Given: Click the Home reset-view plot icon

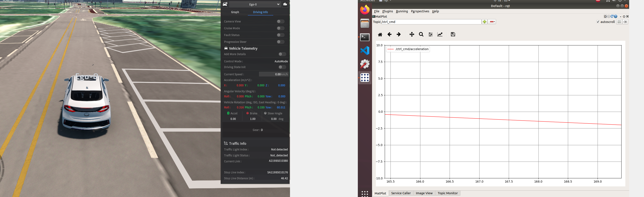Looking at the screenshot, I should [380, 35].
